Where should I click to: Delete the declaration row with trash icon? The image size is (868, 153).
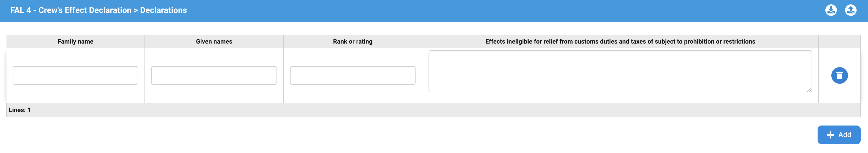tap(839, 75)
